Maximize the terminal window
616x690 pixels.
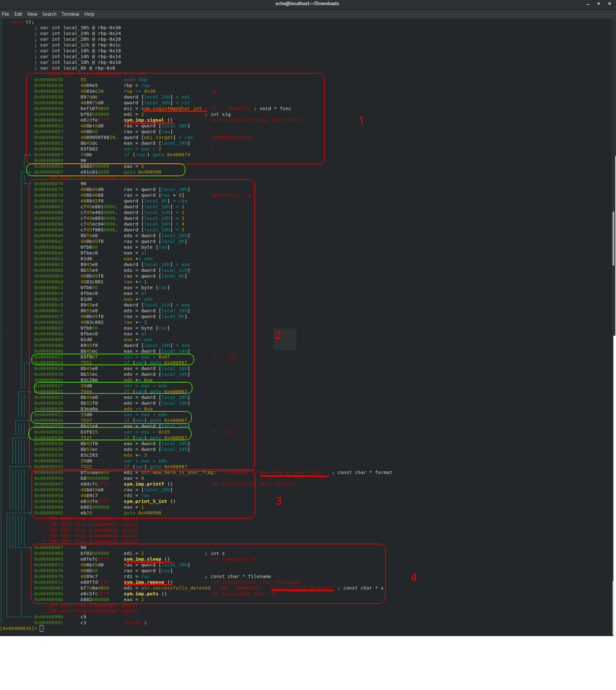pos(598,3)
